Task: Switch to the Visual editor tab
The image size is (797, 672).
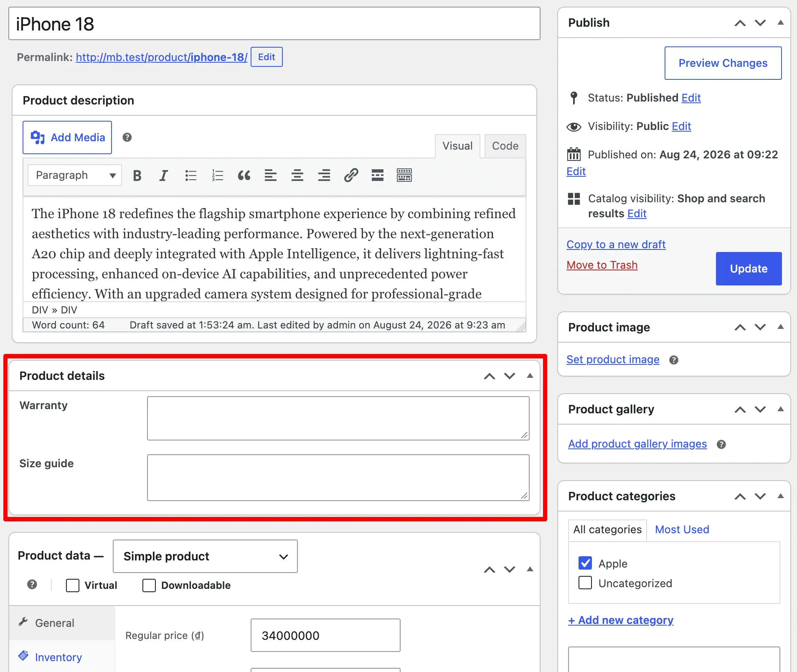Action: coord(457,146)
